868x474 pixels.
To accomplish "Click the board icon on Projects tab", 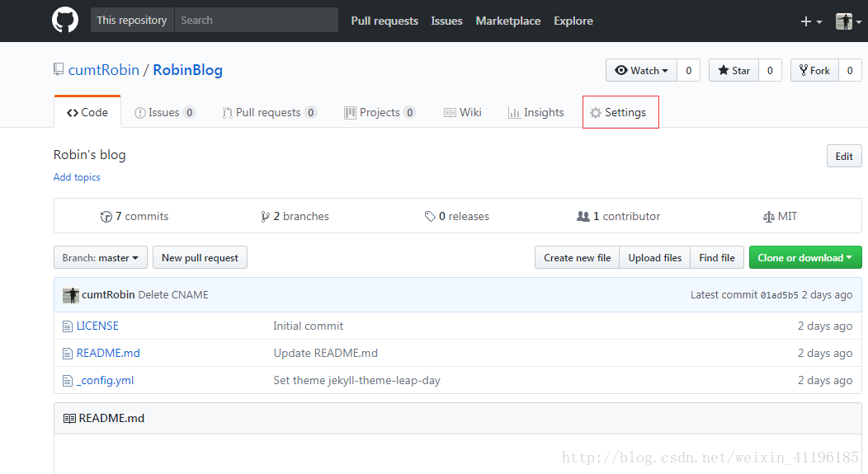I will coord(350,113).
